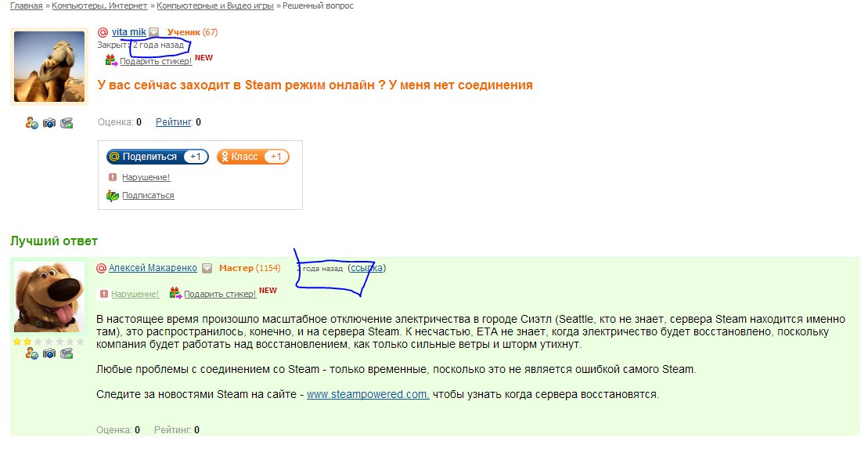Report question via Нарушение! link

(x=146, y=177)
